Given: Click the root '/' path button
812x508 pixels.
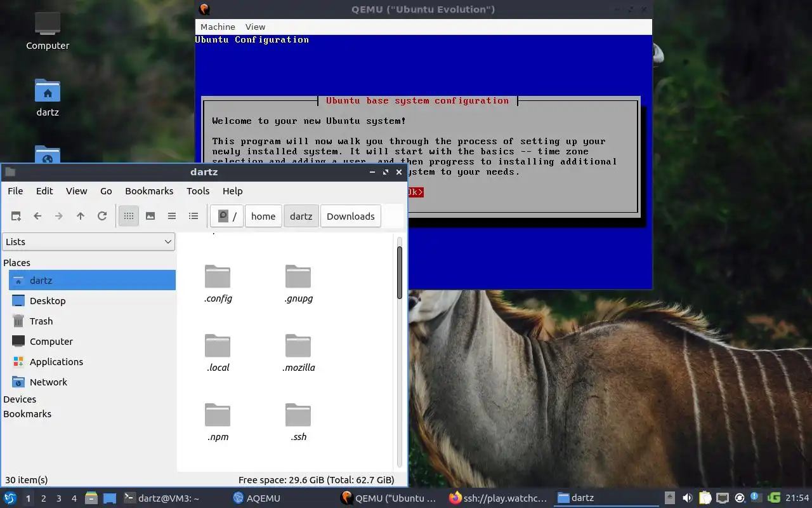Looking at the screenshot, I should (x=226, y=216).
